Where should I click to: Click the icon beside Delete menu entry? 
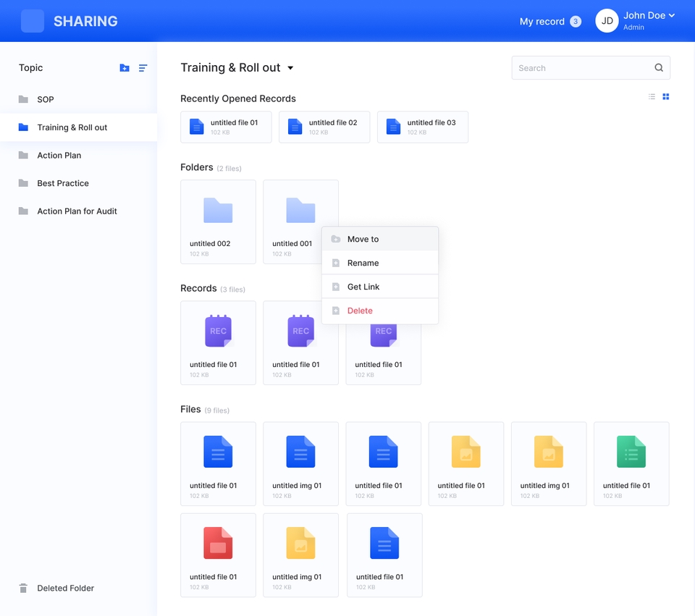336,311
